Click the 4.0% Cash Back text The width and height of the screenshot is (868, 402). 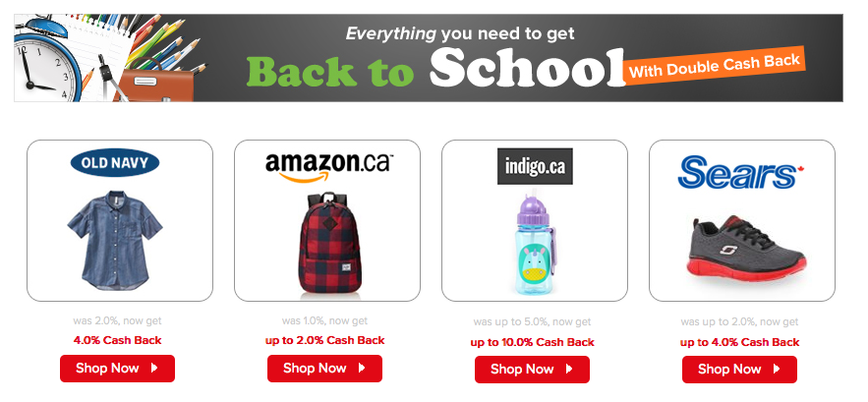coord(117,340)
